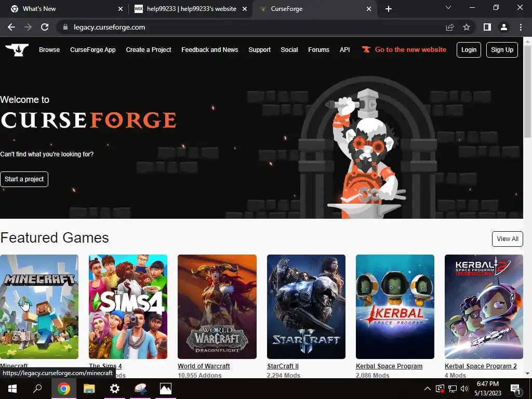Open the Minecraft game cover
The image size is (532, 399).
tap(39, 307)
